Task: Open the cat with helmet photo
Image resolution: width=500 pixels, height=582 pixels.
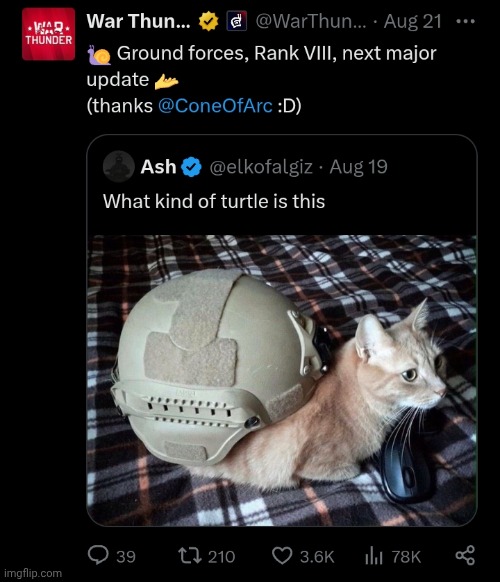Action: 282,380
